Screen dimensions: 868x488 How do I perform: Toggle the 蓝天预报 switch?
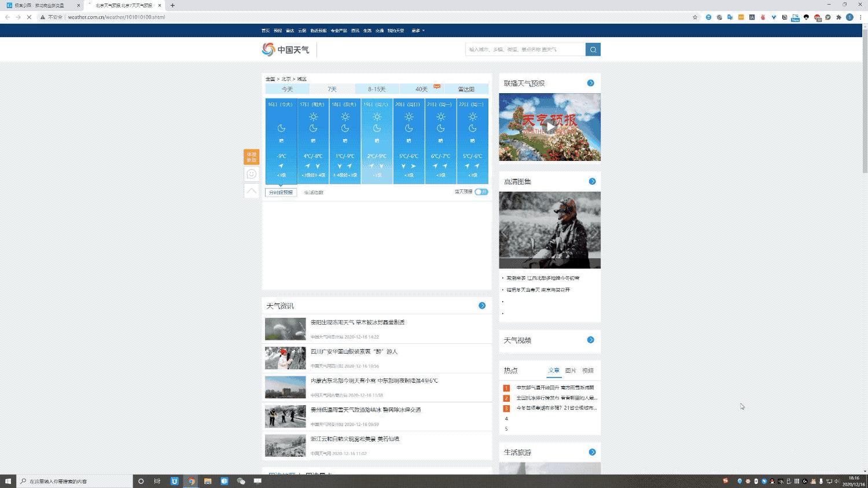(481, 192)
